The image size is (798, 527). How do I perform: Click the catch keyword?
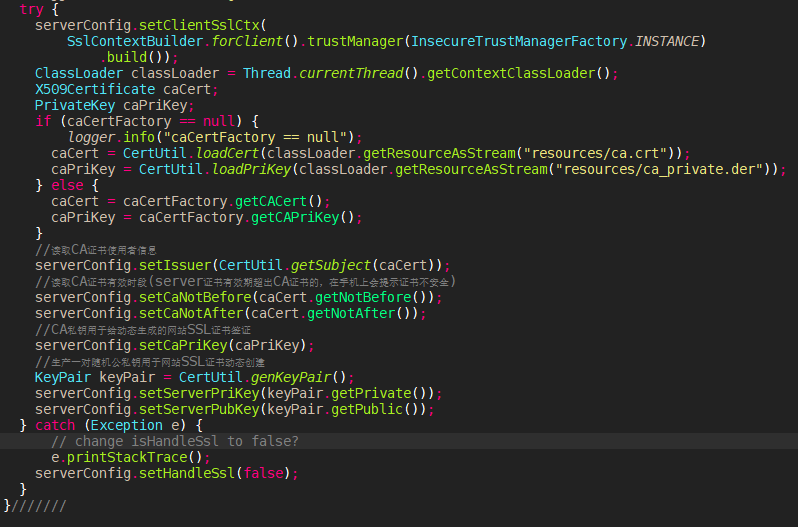pos(55,425)
